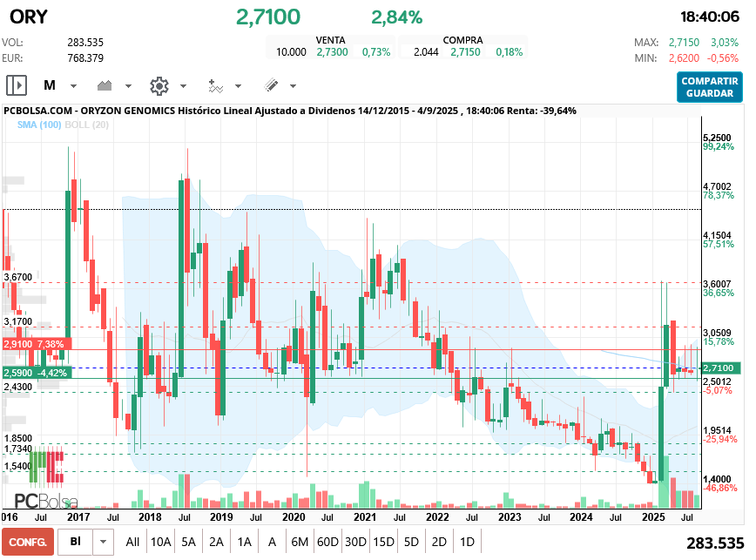The width and height of the screenshot is (756, 560).
Task: Click the red 2,9100 7,38% price marker
Action: click(37, 344)
